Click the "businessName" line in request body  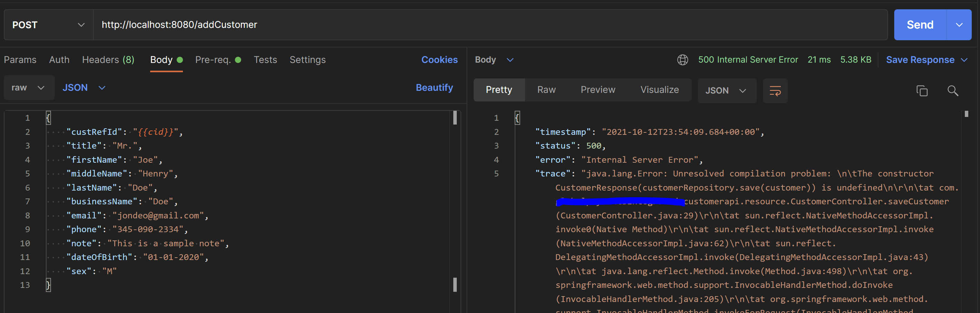pyautogui.click(x=122, y=201)
